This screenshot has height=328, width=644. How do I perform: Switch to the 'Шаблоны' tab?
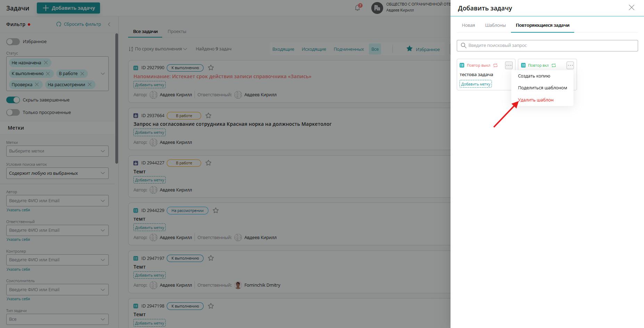(x=495, y=25)
